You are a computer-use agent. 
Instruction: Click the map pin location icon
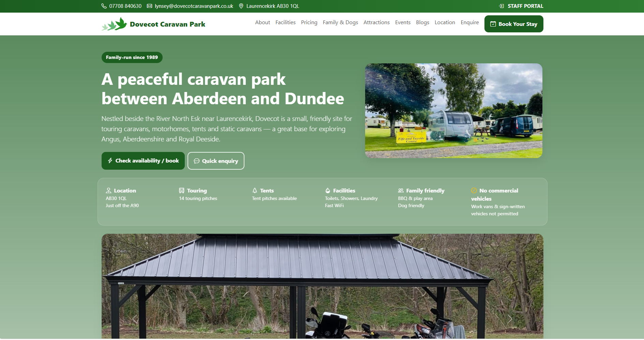pyautogui.click(x=241, y=6)
